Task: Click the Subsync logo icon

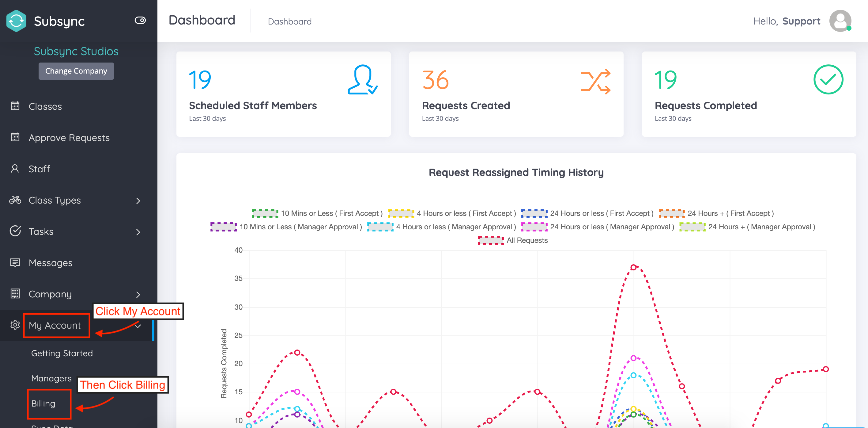Action: (16, 21)
